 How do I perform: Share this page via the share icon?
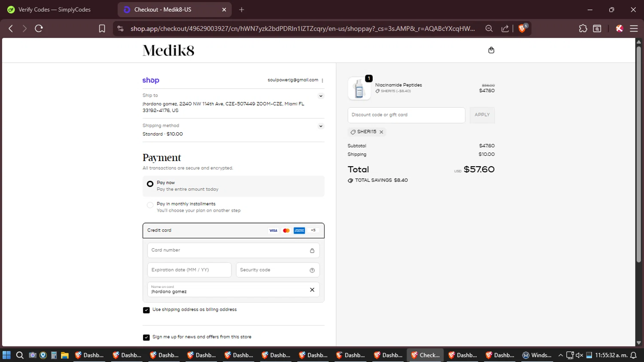coord(505,28)
